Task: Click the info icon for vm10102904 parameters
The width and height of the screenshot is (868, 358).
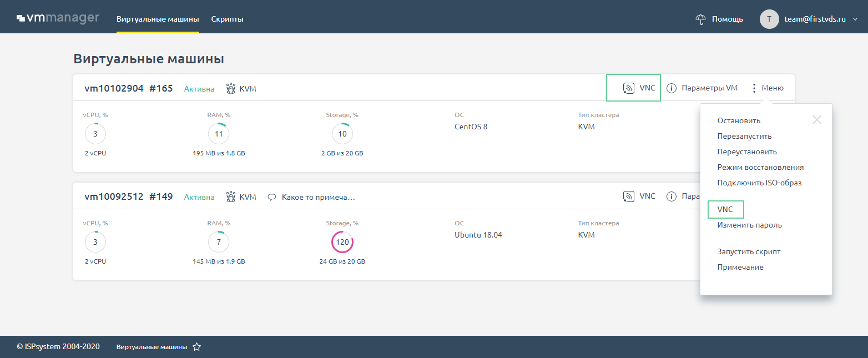Action: (672, 88)
